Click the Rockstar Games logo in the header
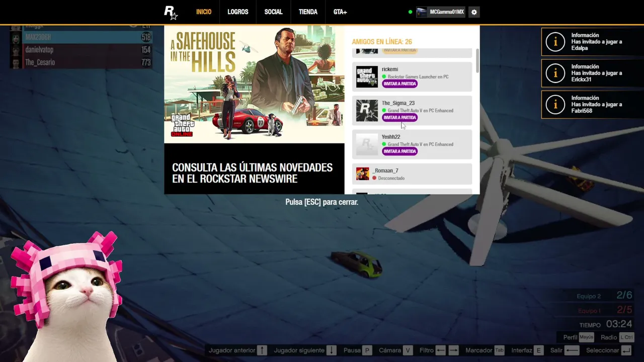This screenshot has width=644, height=362. [171, 13]
